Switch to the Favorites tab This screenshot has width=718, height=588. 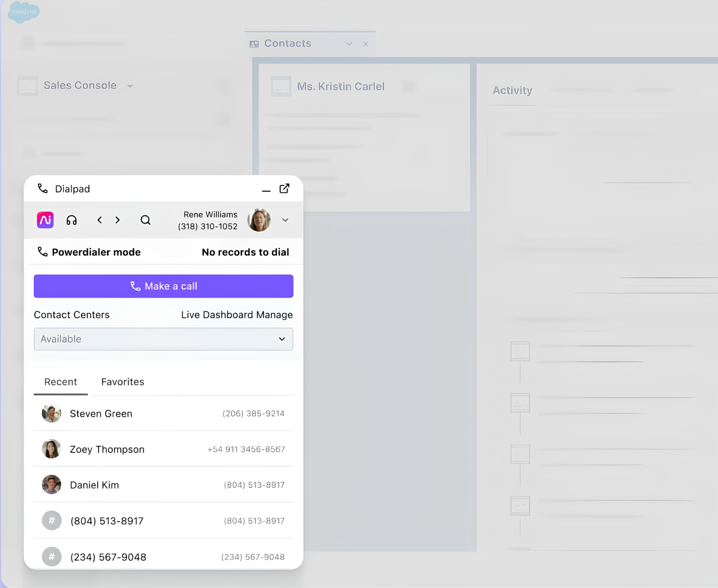tap(123, 382)
